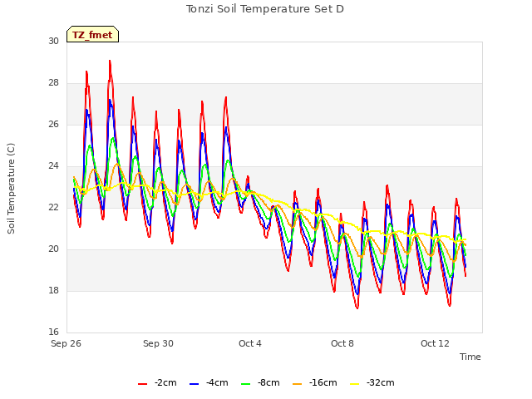Click the 22 y-axis tick label
Screen dimensions: 532x399
pyautogui.click(x=53, y=208)
